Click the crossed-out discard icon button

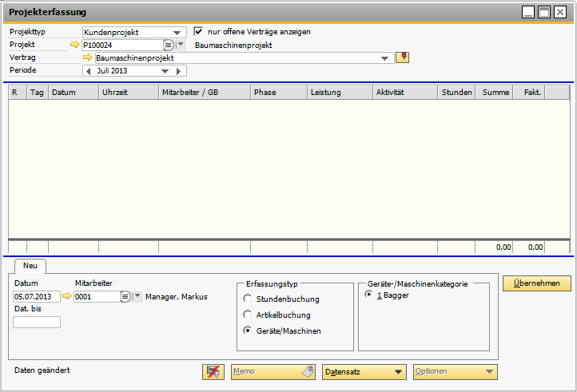click(213, 372)
